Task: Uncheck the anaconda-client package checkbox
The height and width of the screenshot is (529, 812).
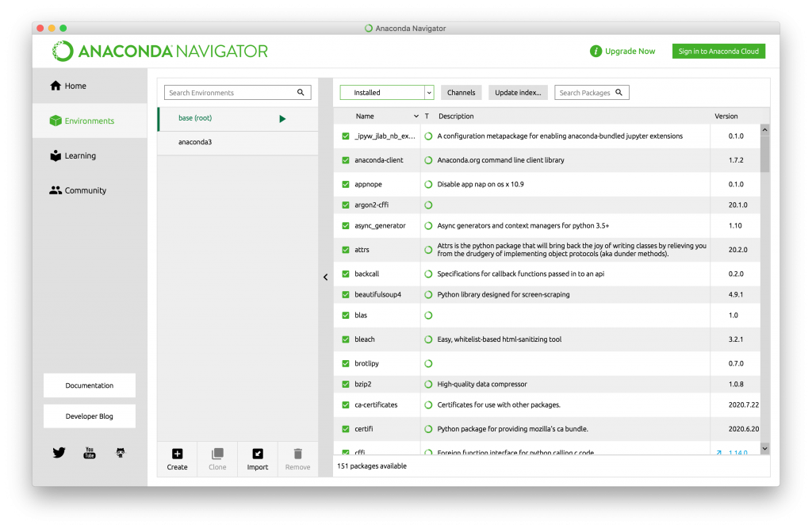Action: pos(346,160)
